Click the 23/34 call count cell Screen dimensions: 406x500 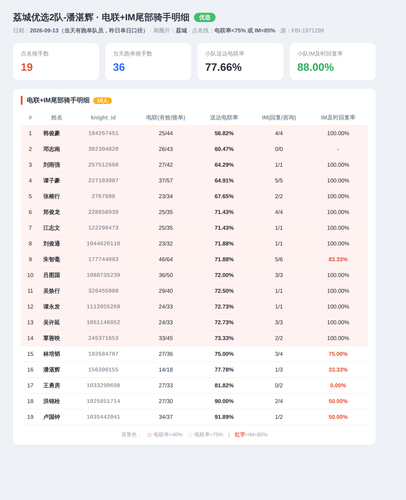point(166,196)
